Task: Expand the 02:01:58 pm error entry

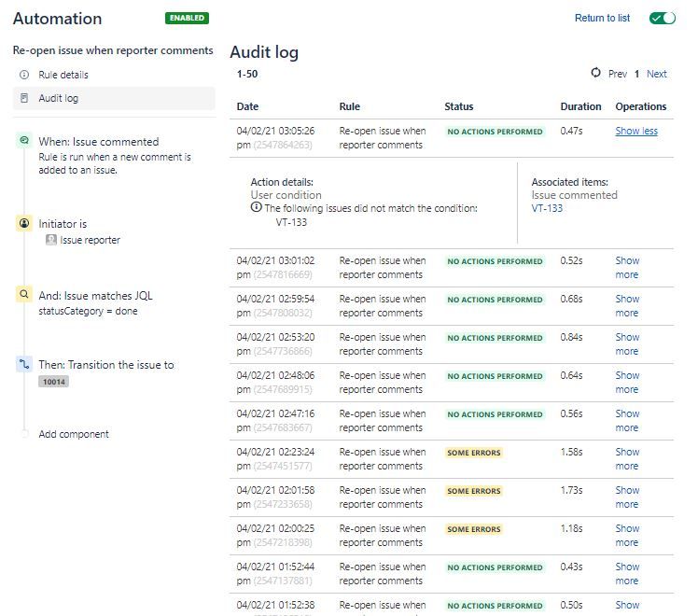Action: [627, 497]
